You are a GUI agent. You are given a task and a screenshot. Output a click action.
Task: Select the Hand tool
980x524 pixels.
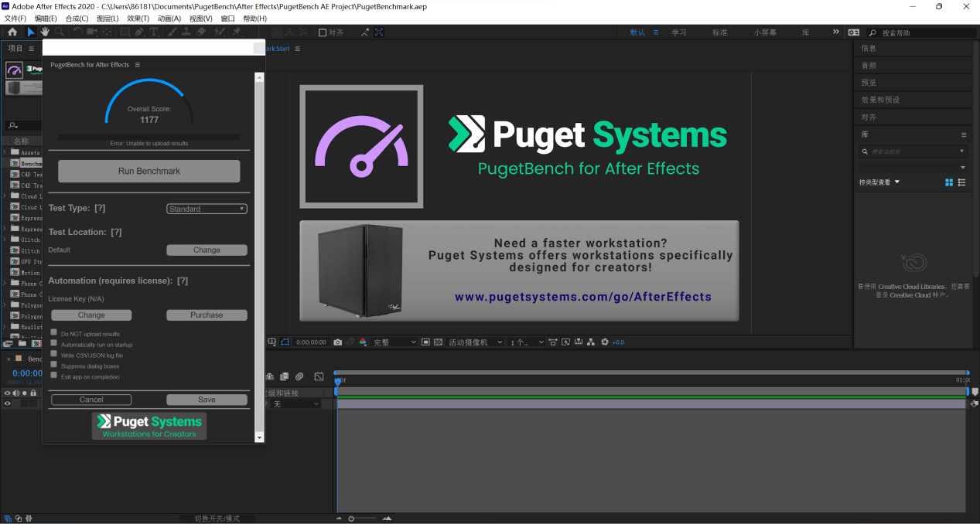(45, 32)
